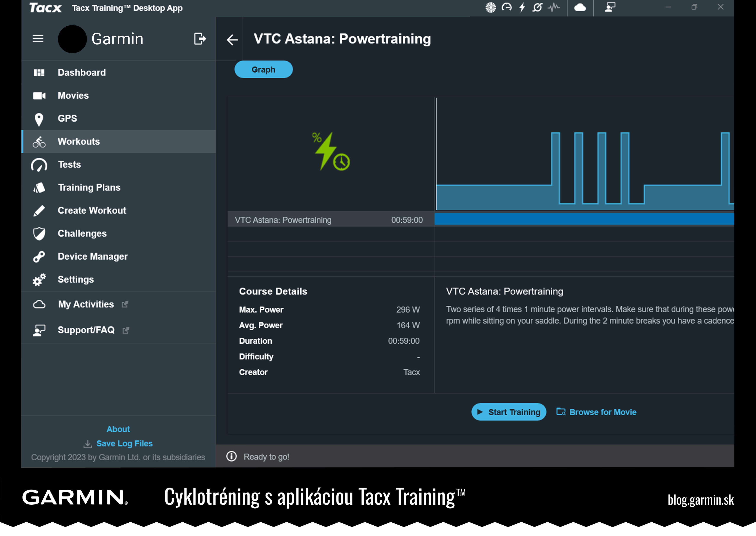Screen dimensions: 756x536
Task: Switch to the Graph view
Action: pyautogui.click(x=263, y=70)
